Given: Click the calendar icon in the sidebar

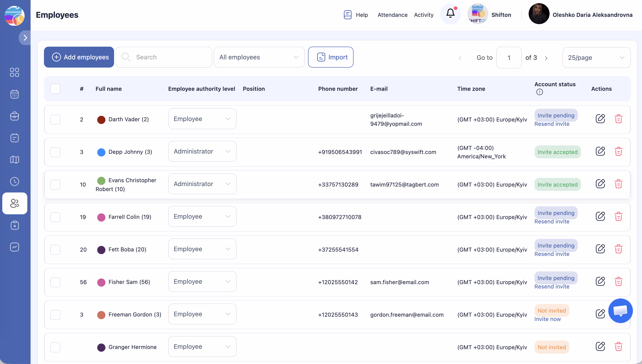Looking at the screenshot, I should pyautogui.click(x=15, y=94).
